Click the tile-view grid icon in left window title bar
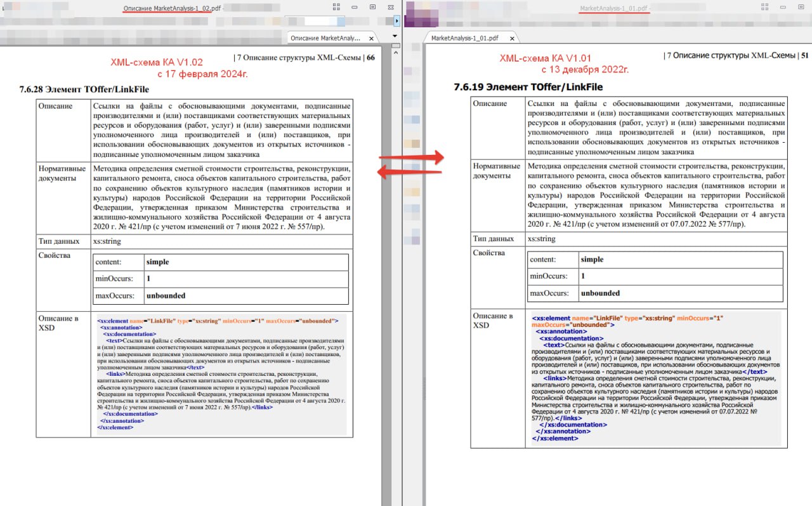The height and width of the screenshot is (506, 812). [336, 7]
